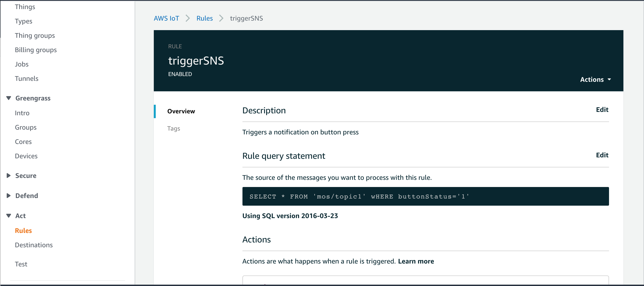Open the Test page in sidebar
This screenshot has height=286, width=644.
pyautogui.click(x=21, y=264)
